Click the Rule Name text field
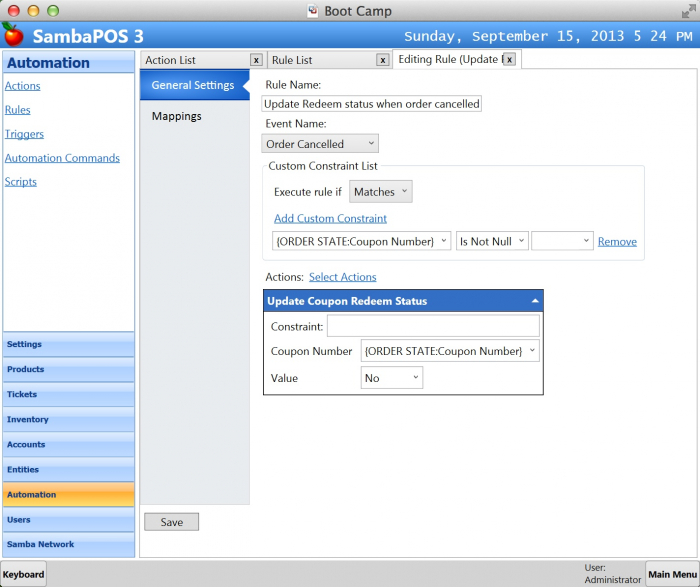Viewport: 700px width, 587px height. click(372, 104)
